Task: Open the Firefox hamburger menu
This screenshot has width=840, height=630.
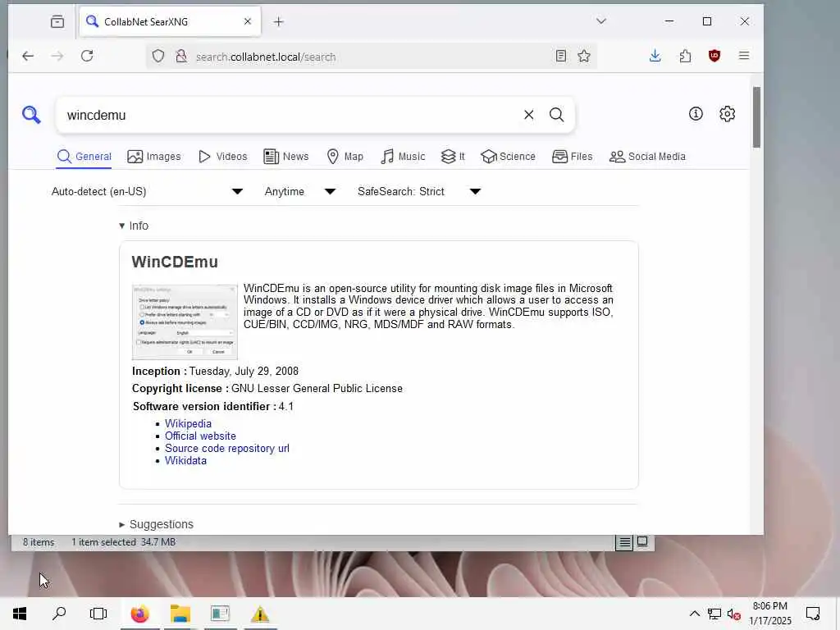Action: tap(743, 56)
